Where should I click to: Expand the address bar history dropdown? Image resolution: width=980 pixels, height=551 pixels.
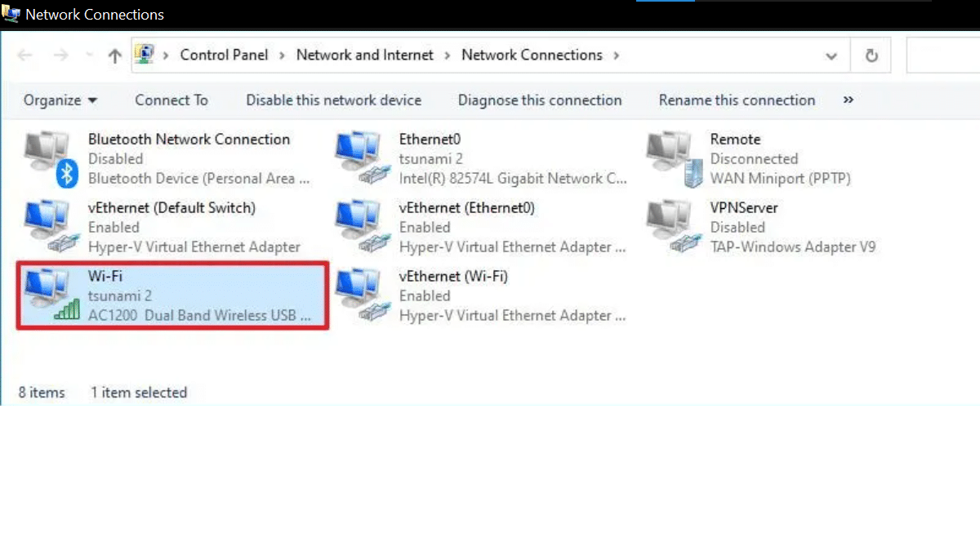[831, 56]
